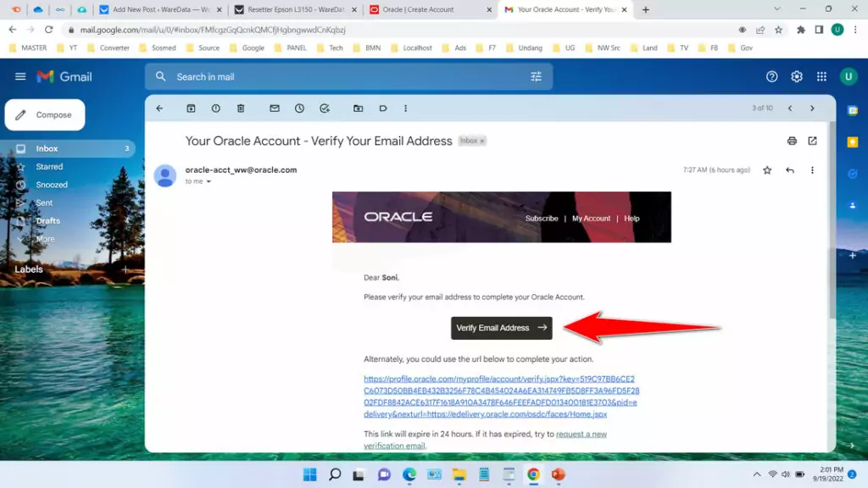The height and width of the screenshot is (488, 868).
Task: Open the Localhost bookmark folder
Action: [411, 48]
